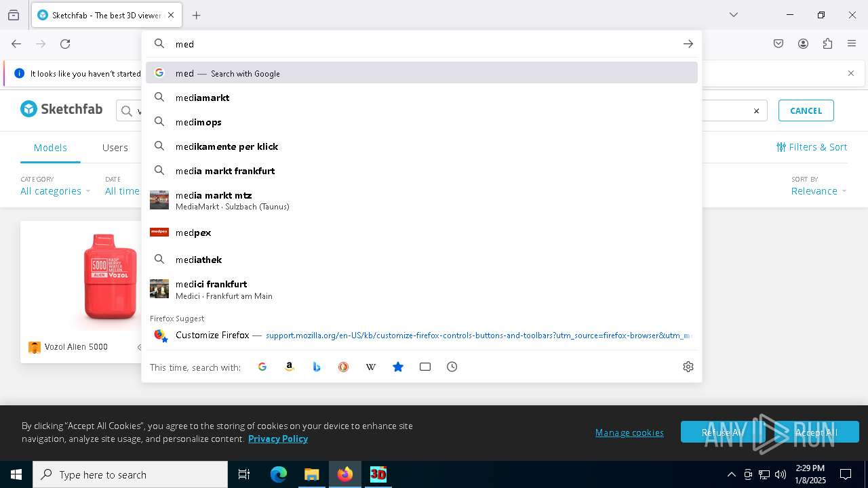
Task: Show hidden system tray icons
Action: click(731, 474)
